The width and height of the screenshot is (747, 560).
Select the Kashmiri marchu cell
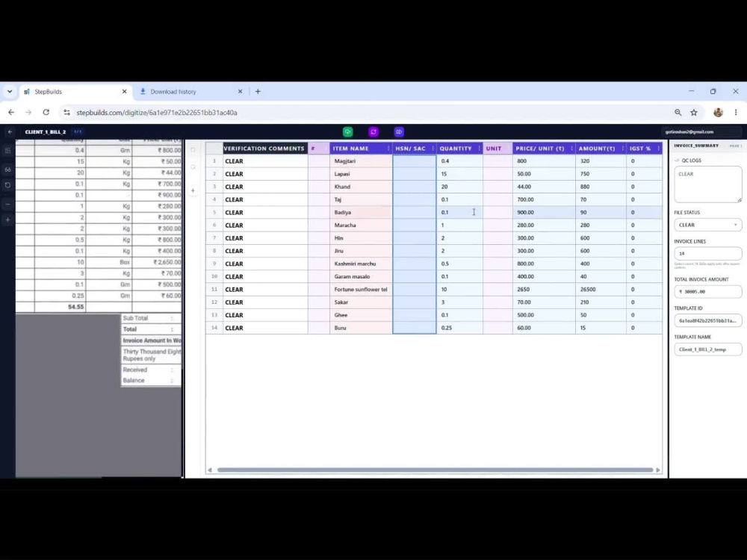pyautogui.click(x=361, y=264)
